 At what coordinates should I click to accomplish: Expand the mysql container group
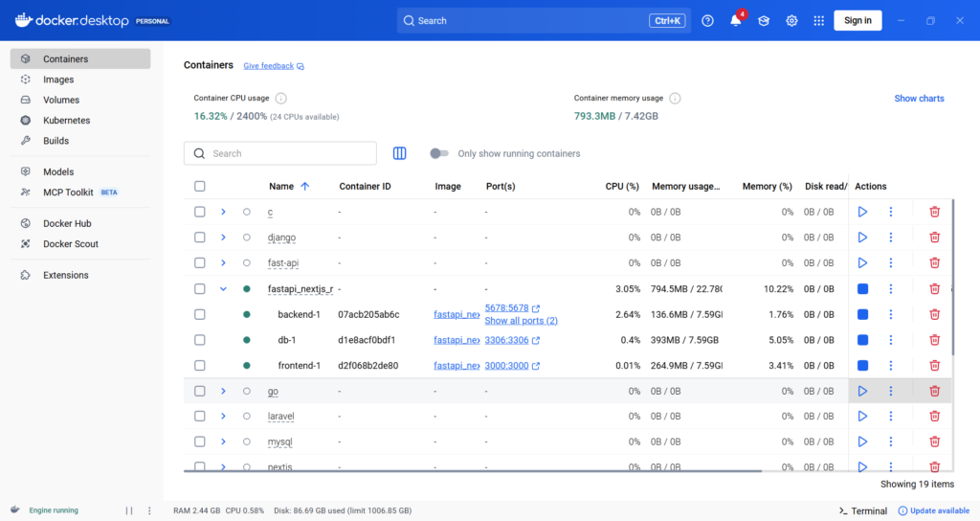pyautogui.click(x=223, y=442)
